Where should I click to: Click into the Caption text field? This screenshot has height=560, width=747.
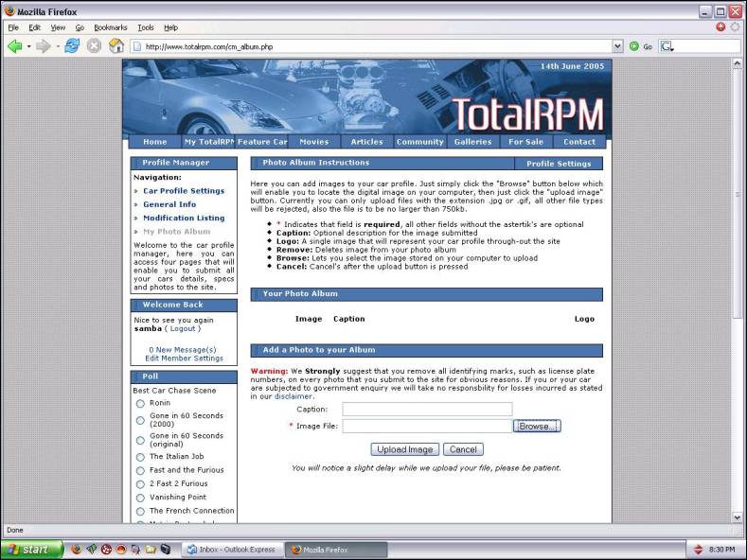pyautogui.click(x=427, y=410)
